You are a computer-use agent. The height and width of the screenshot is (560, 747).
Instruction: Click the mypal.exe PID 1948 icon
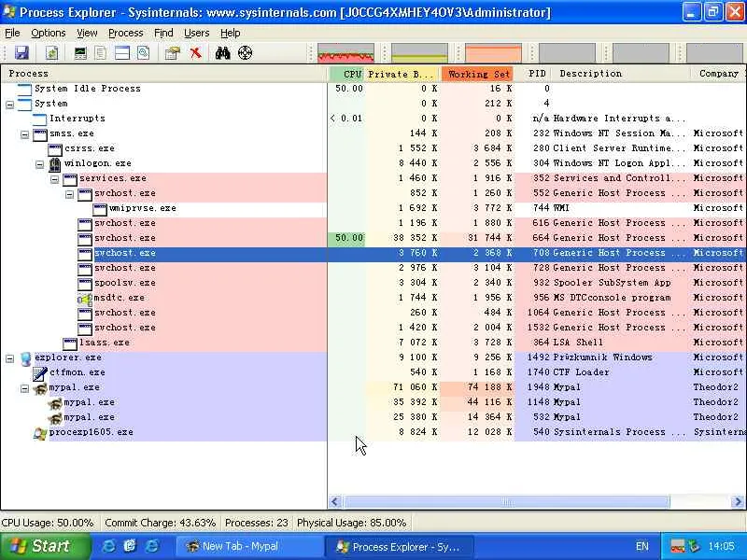tap(40, 388)
